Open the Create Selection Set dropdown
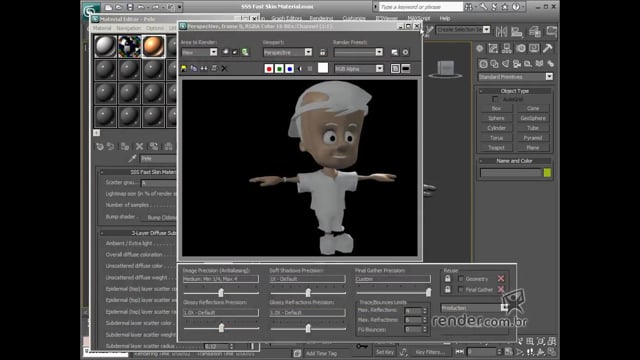This screenshot has width=640, height=360. coord(486,29)
